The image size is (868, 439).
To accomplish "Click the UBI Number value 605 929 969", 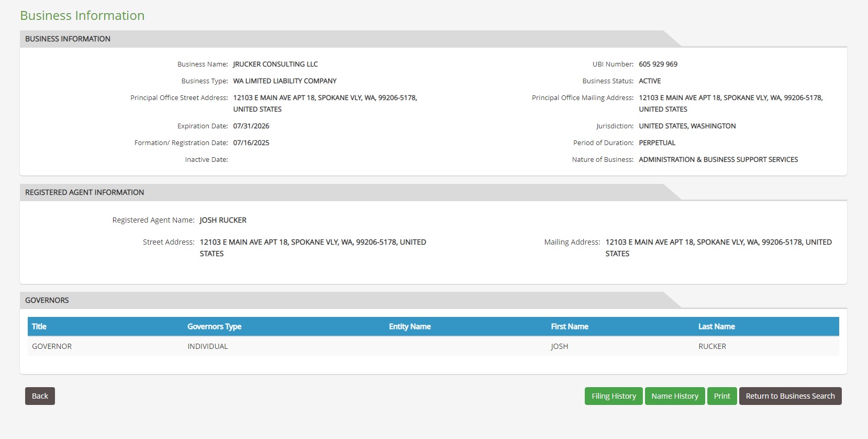I will (658, 64).
